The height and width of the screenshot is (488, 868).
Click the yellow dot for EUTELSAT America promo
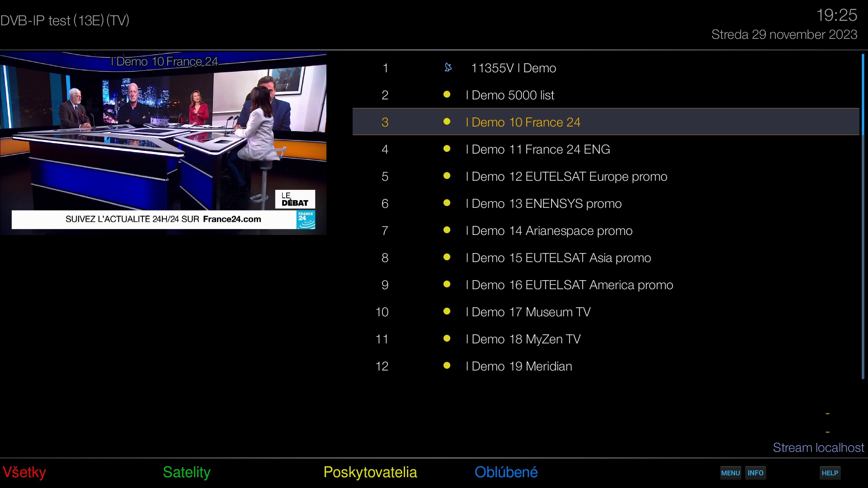[x=447, y=284]
